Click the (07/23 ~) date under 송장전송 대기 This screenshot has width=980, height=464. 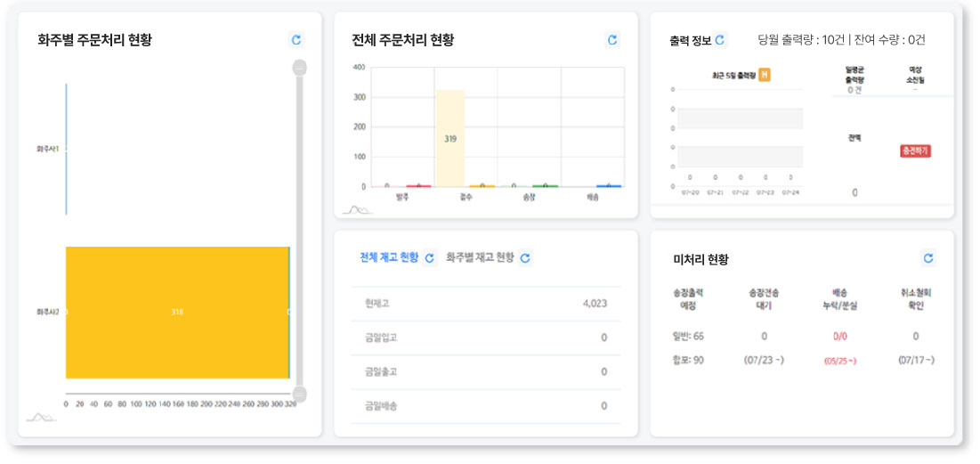click(763, 360)
